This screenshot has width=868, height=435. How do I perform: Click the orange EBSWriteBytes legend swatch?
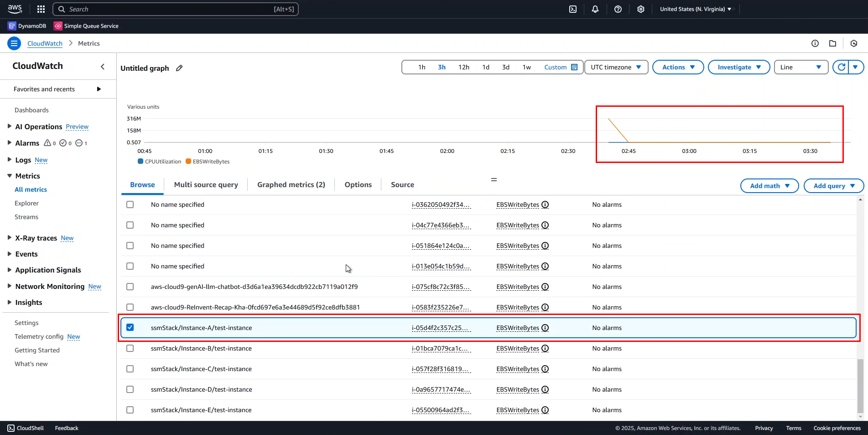click(188, 162)
